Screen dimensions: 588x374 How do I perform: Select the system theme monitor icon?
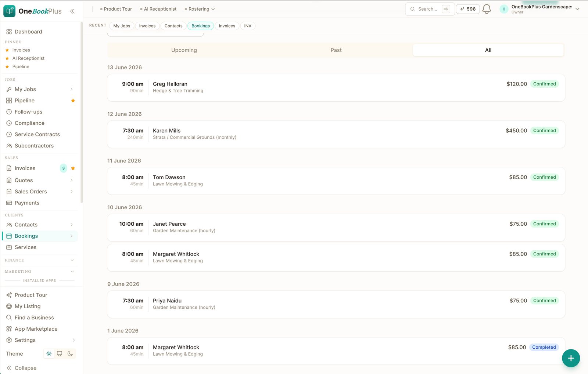[60, 354]
